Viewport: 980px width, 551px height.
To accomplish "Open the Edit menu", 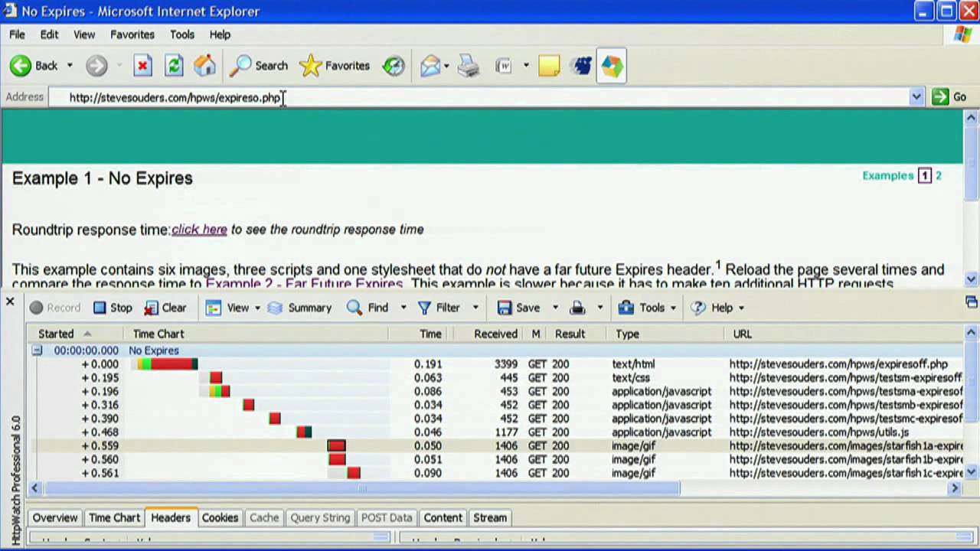I will click(49, 34).
